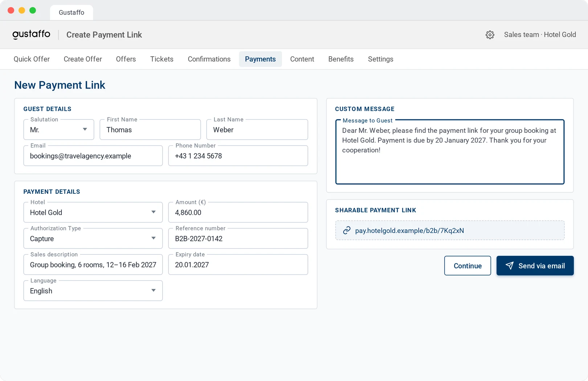The height and width of the screenshot is (381, 588).
Task: Click inside the Message to Guest textarea
Action: tap(450, 152)
